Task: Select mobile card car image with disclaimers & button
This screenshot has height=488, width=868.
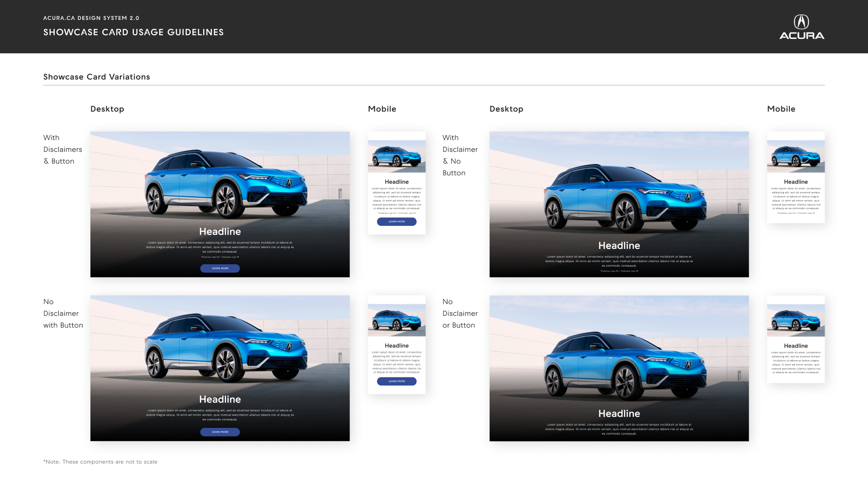Action: tap(397, 156)
